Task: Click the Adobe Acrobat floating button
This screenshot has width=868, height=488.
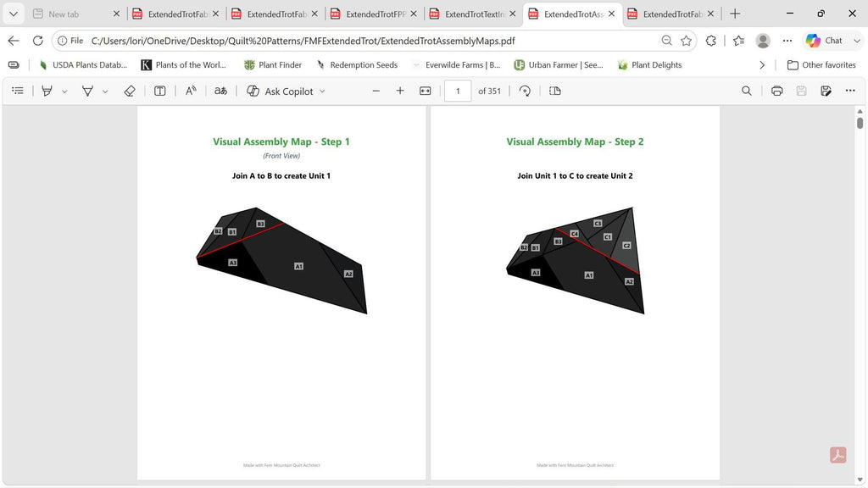Action: click(x=837, y=455)
